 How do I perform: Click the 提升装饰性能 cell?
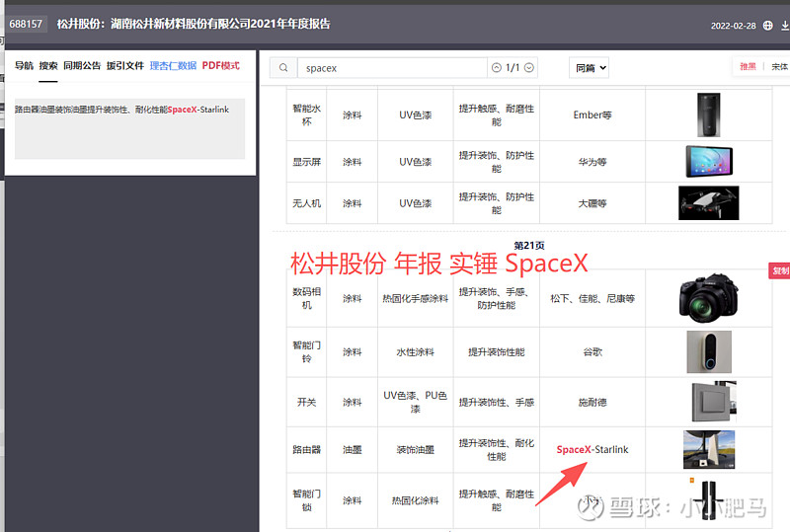point(497,351)
